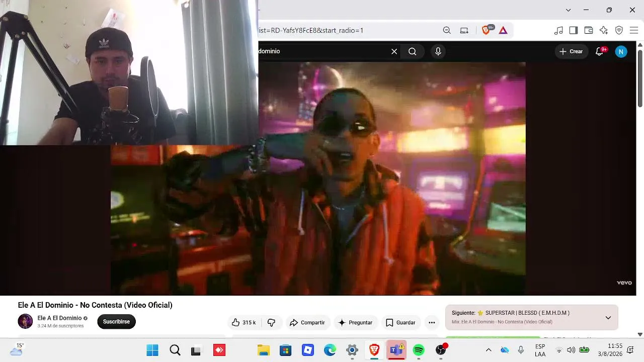Save the video with Guardar button
Image resolution: width=644 pixels, height=362 pixels.
(x=400, y=322)
